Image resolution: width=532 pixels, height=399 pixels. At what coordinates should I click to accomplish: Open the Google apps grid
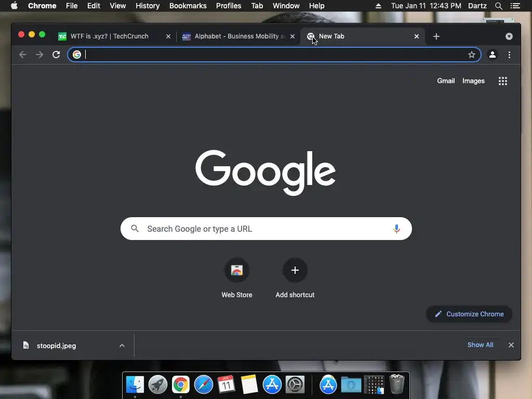[503, 81]
